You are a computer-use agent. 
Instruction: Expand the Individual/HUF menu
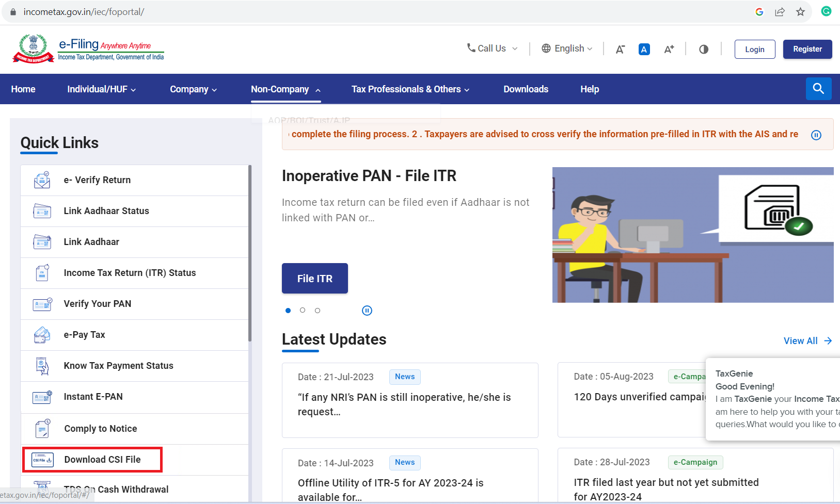[101, 89]
